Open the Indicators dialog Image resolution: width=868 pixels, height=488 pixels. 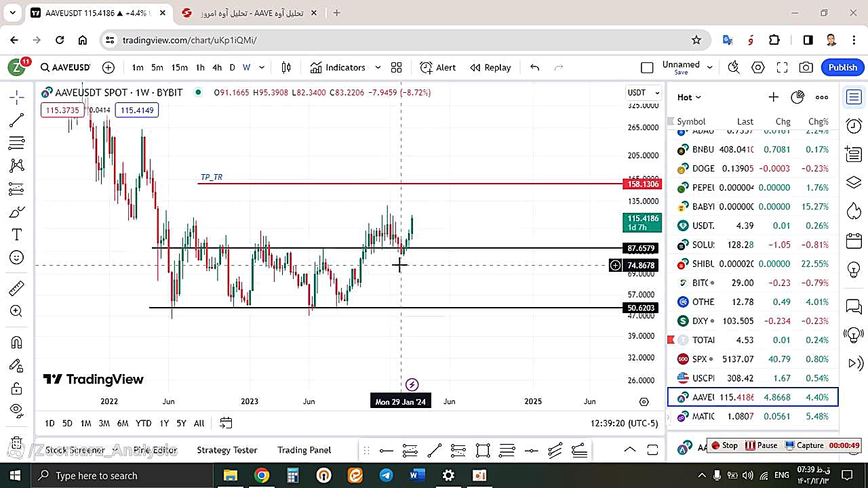click(338, 67)
